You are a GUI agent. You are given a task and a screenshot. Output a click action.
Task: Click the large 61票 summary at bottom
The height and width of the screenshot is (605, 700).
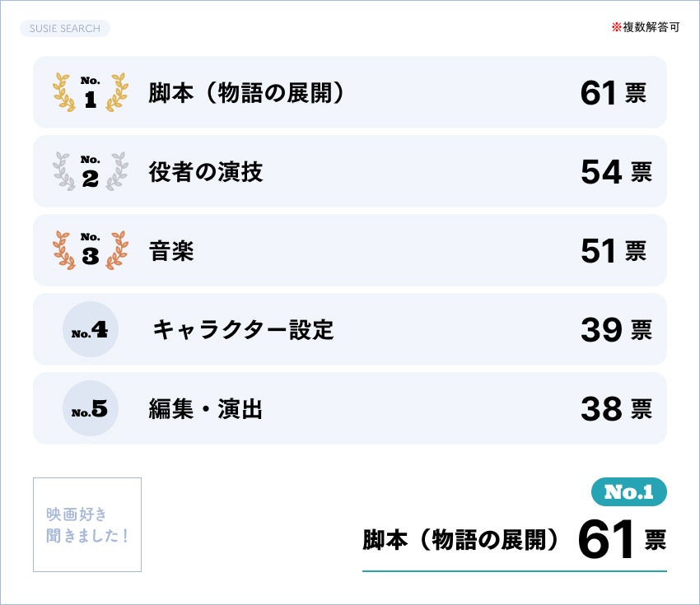click(x=621, y=540)
